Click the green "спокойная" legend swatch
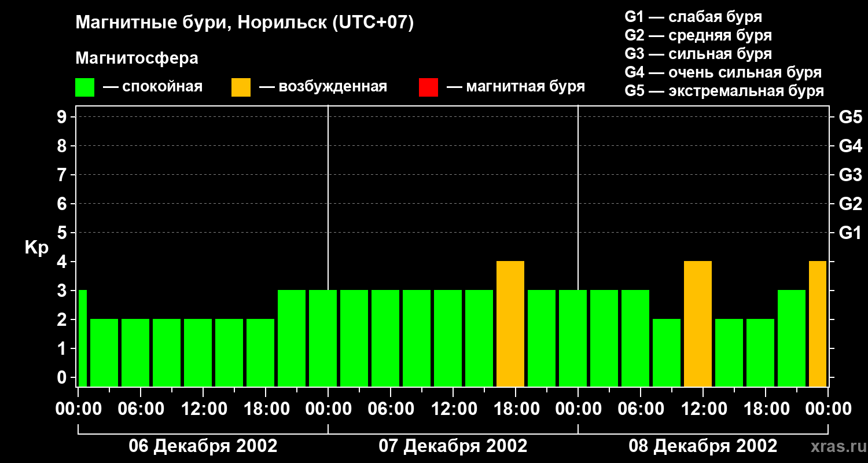This screenshot has width=868, height=463. coord(84,87)
